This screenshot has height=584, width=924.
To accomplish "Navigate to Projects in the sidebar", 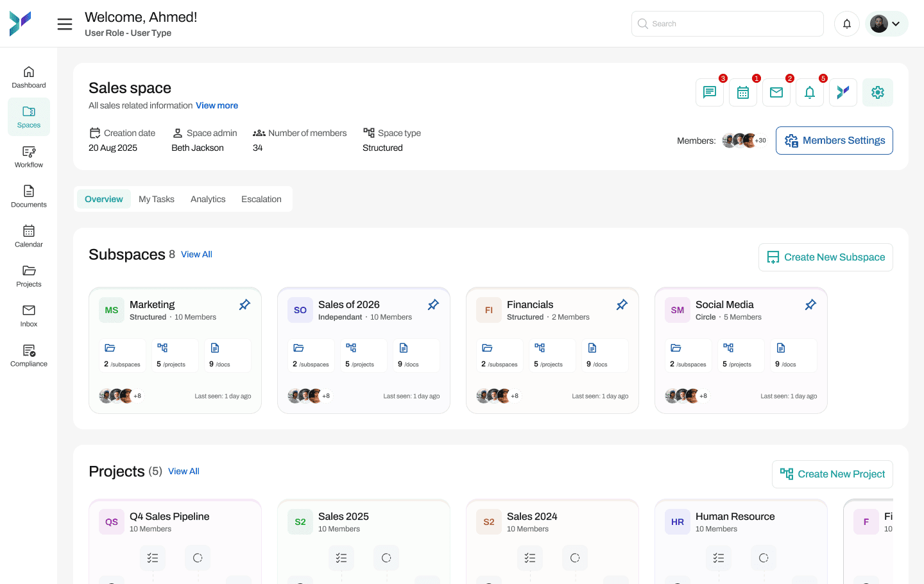I will point(29,276).
